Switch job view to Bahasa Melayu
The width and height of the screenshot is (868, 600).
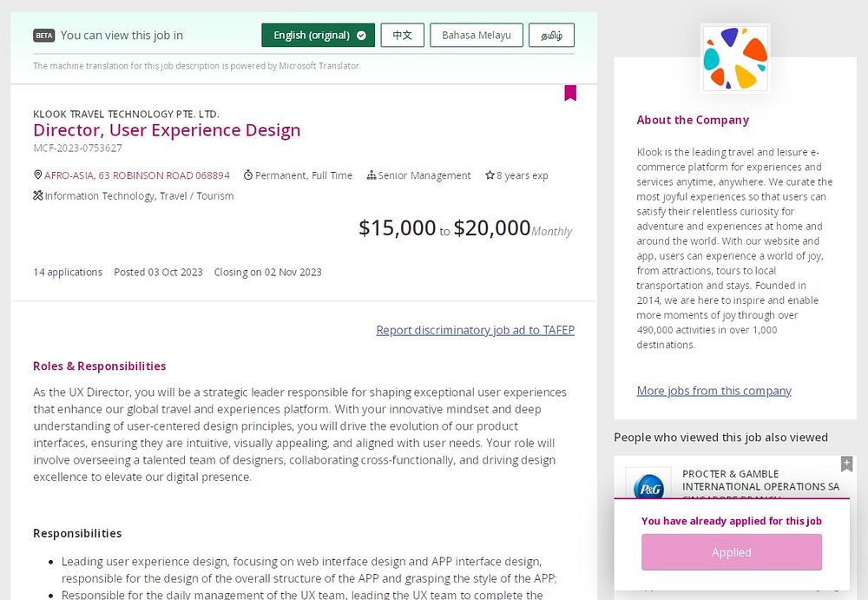click(x=476, y=36)
